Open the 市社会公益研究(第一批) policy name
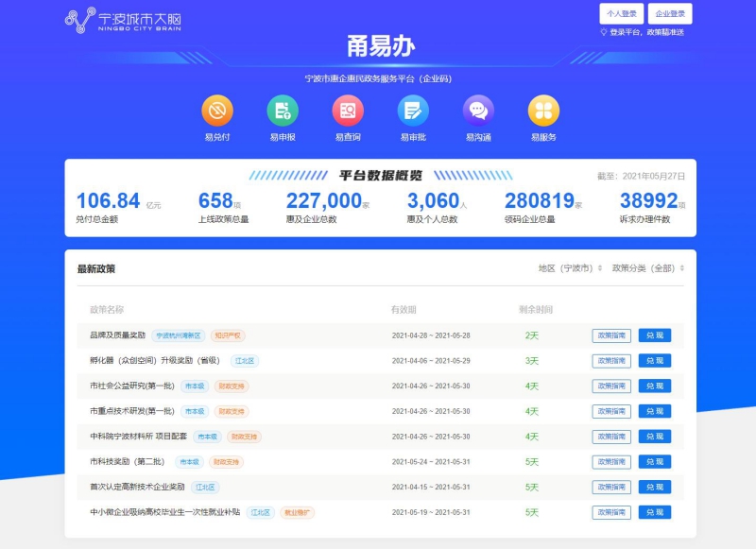Viewport: 756px width, 549px height. (132, 386)
